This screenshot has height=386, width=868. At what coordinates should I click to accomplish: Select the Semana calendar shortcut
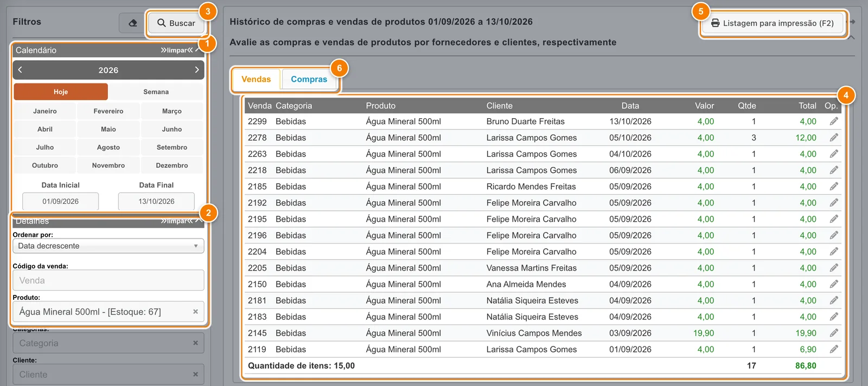[156, 92]
